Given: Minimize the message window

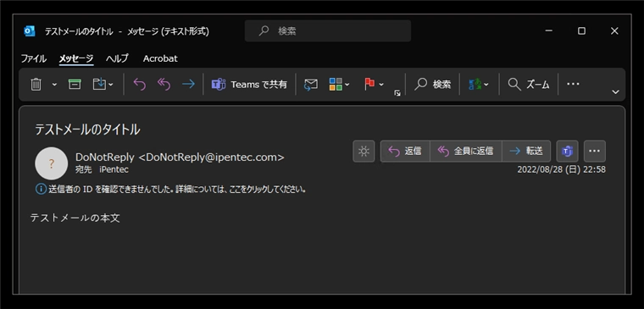Looking at the screenshot, I should (549, 31).
